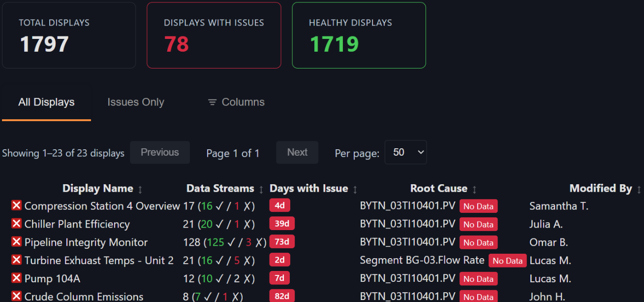Click the sort icon on Data Streams column

click(261, 189)
